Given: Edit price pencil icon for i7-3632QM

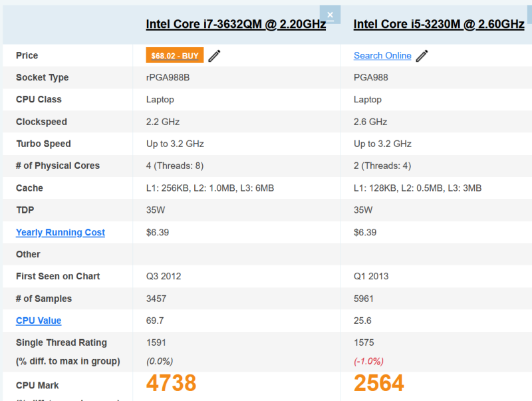Looking at the screenshot, I should coord(214,56).
